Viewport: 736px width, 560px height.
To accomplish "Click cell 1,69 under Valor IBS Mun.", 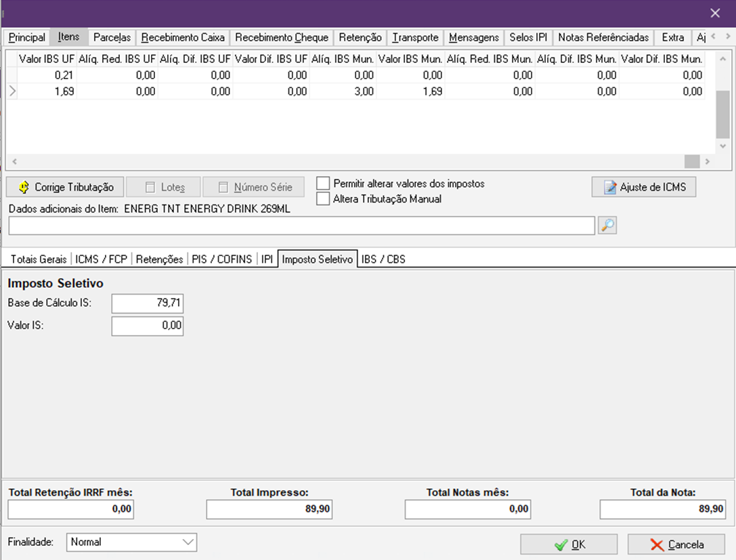I will click(410, 91).
